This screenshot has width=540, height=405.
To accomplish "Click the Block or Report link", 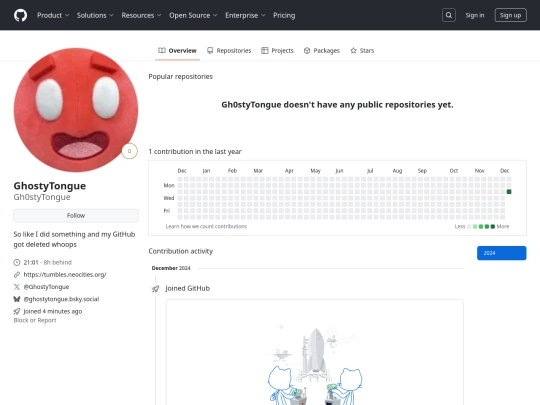I will click(35, 320).
